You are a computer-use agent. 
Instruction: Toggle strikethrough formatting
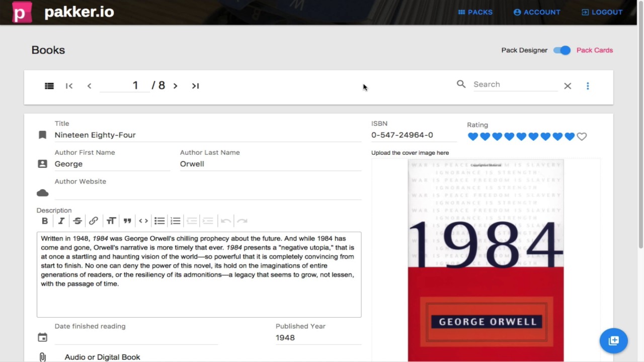tap(77, 221)
